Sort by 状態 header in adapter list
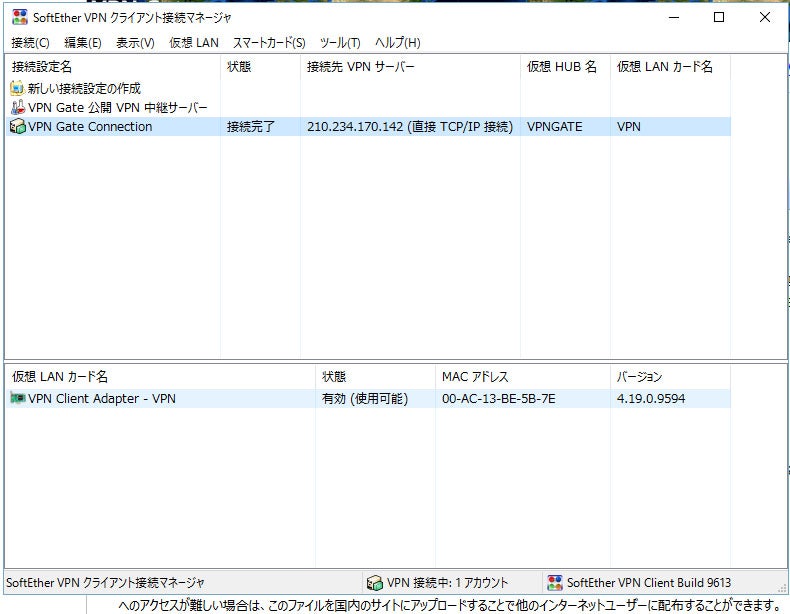This screenshot has width=790, height=614. (x=375, y=376)
